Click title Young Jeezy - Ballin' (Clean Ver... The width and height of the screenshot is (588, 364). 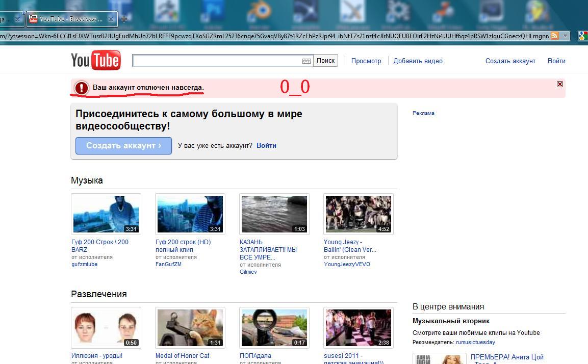click(350, 246)
